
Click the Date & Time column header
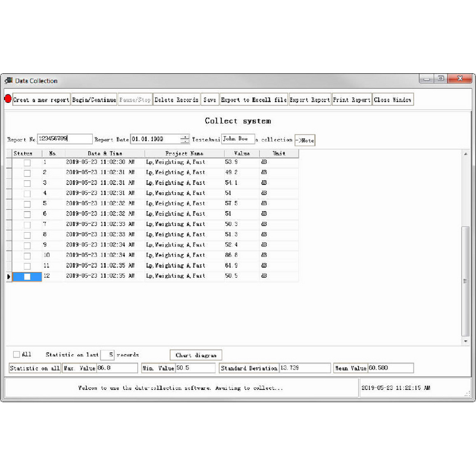pos(105,154)
